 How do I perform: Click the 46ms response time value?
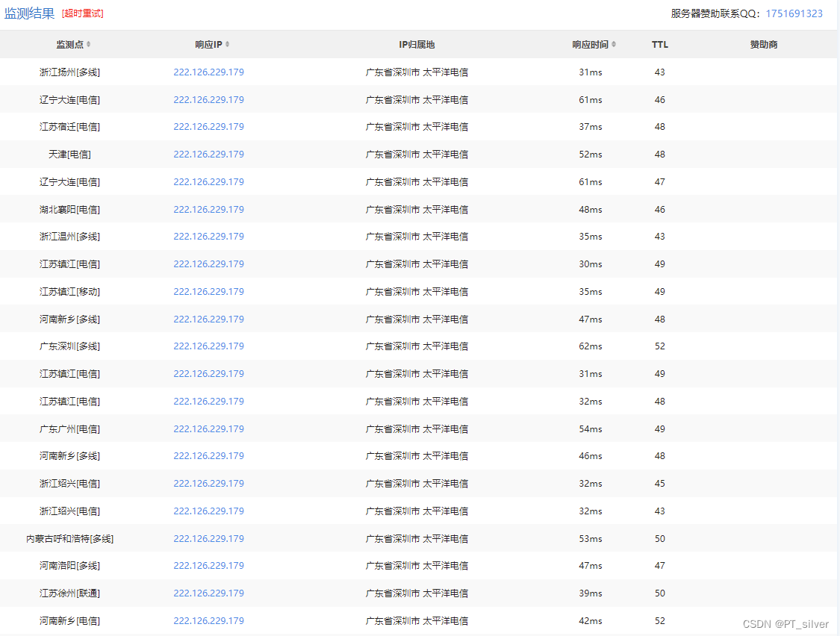(x=591, y=456)
